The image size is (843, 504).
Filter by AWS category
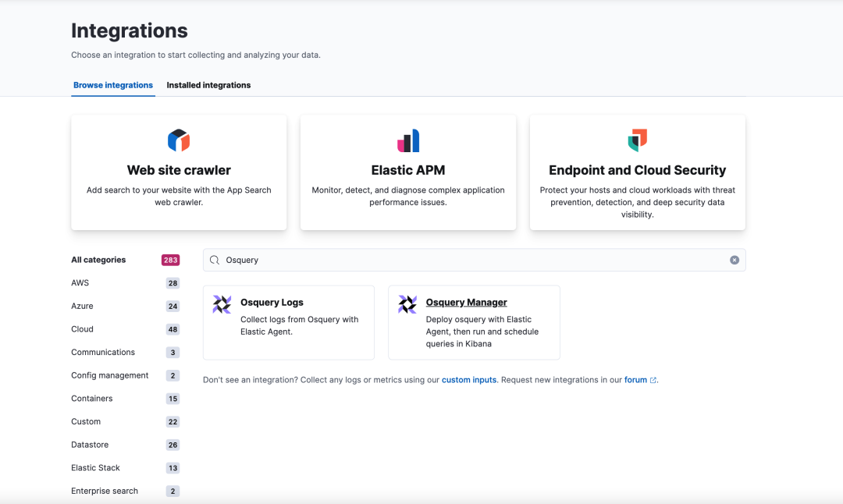click(80, 283)
